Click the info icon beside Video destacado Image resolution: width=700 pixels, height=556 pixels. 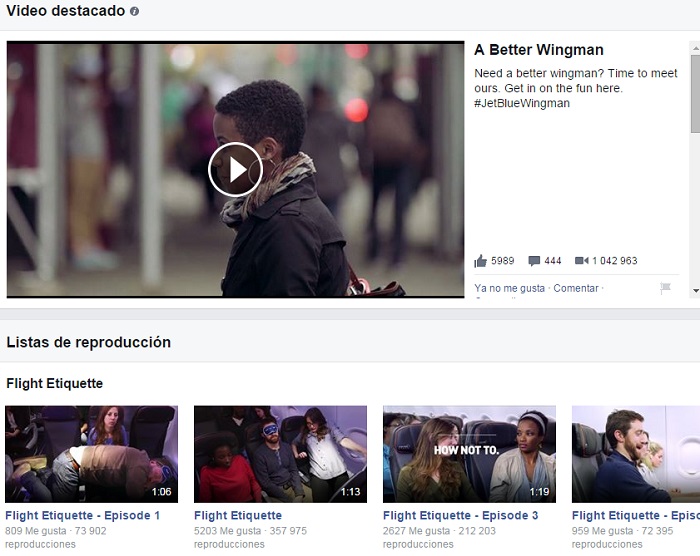coord(135,11)
